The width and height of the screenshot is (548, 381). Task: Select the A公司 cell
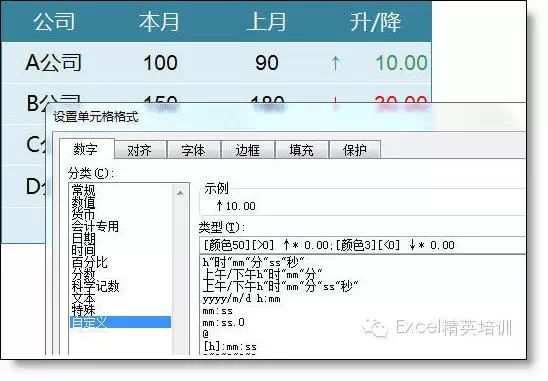pyautogui.click(x=54, y=63)
